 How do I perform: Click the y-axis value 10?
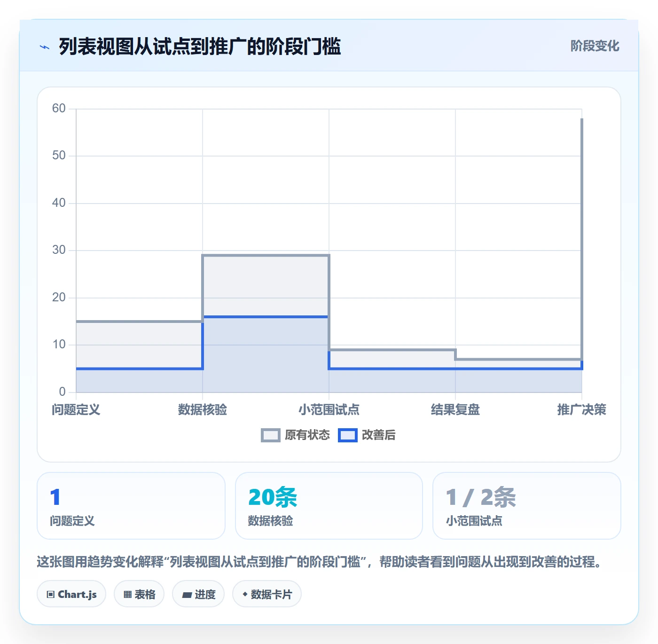(x=59, y=345)
